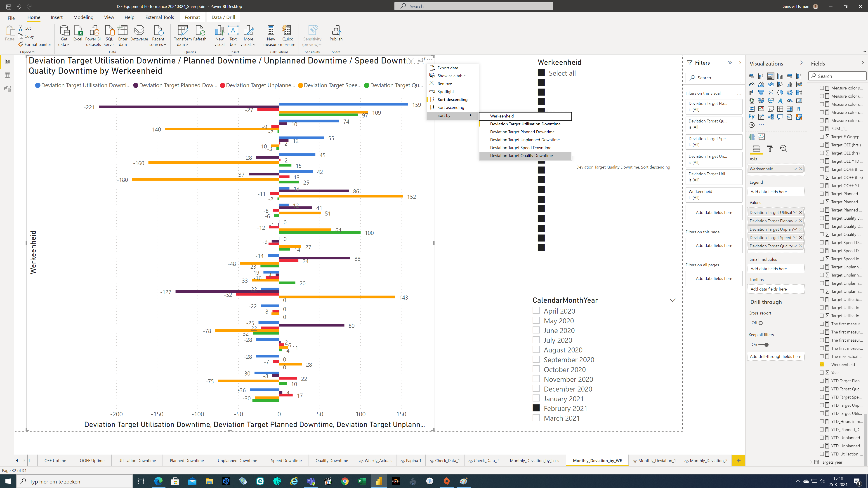Expand the CalendarMonthYear slicer dropdown chevron
Screen dimensions: 868x488
point(672,300)
